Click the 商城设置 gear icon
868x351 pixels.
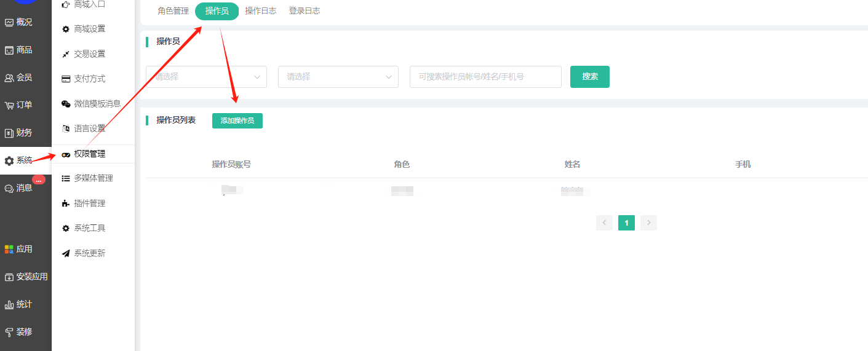[66, 29]
